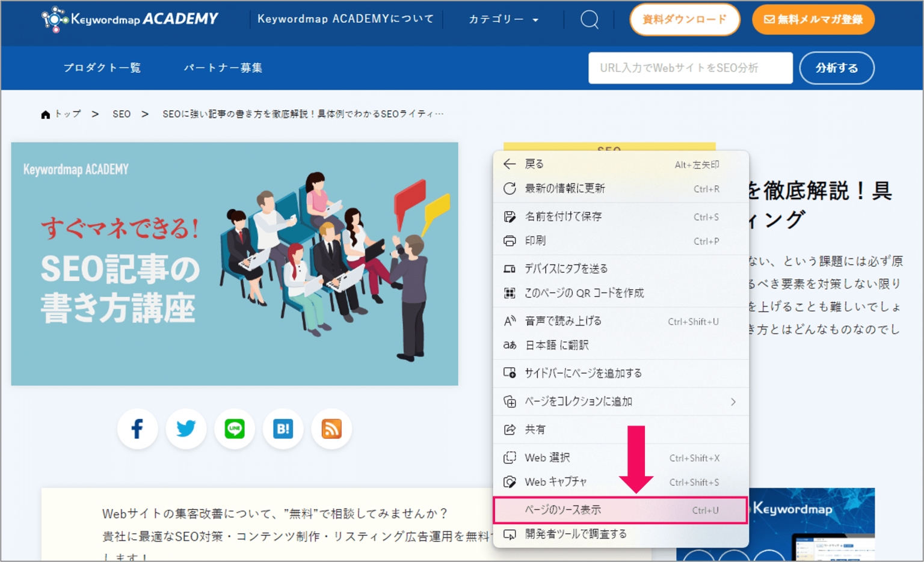Screen dimensions: 924x562
Task: Click the Web capture icon
Action: pos(510,482)
